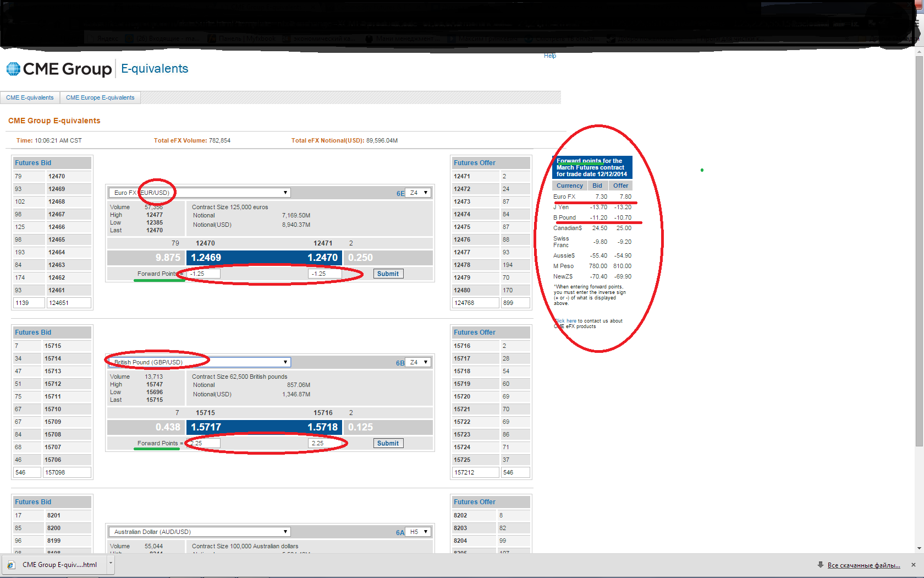Click the British Pound bid price 1.5717
The width and height of the screenshot is (924, 578).
point(206,427)
